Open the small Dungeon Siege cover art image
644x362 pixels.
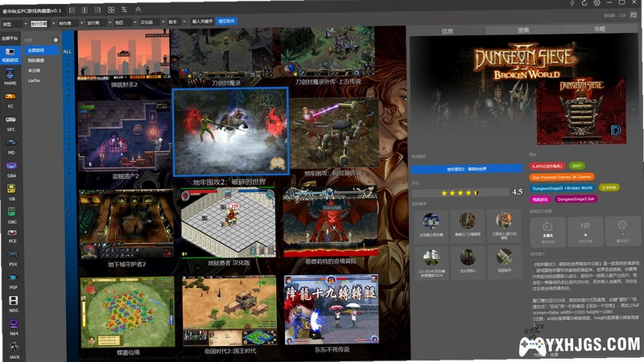(x=580, y=110)
